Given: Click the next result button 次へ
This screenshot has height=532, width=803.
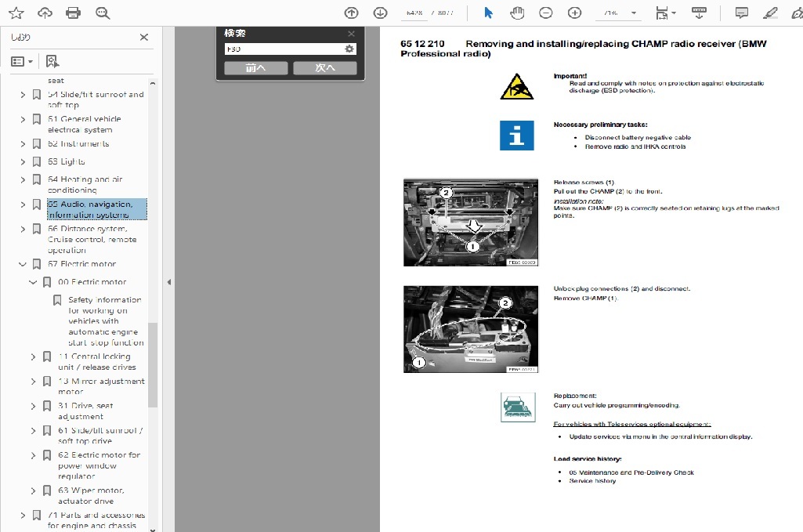Looking at the screenshot, I should [x=325, y=67].
